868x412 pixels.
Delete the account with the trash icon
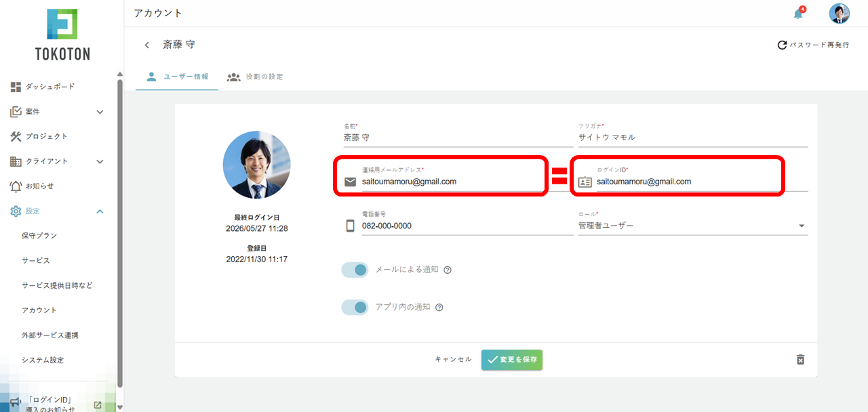(x=800, y=359)
